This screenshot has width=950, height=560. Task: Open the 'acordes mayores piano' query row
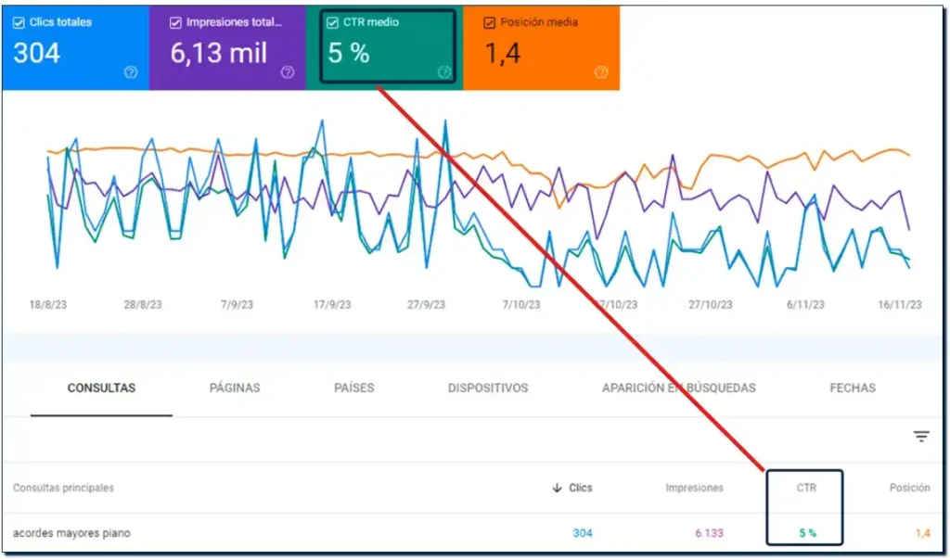click(x=472, y=533)
